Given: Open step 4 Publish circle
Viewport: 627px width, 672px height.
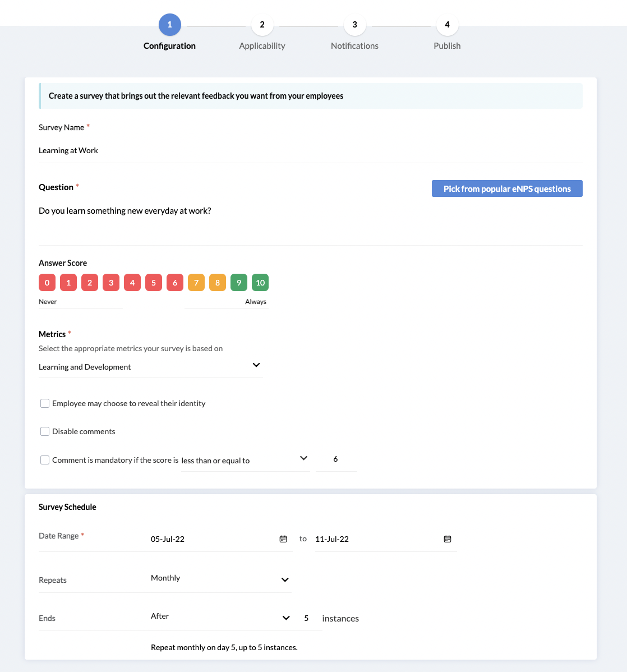Looking at the screenshot, I should pyautogui.click(x=447, y=25).
